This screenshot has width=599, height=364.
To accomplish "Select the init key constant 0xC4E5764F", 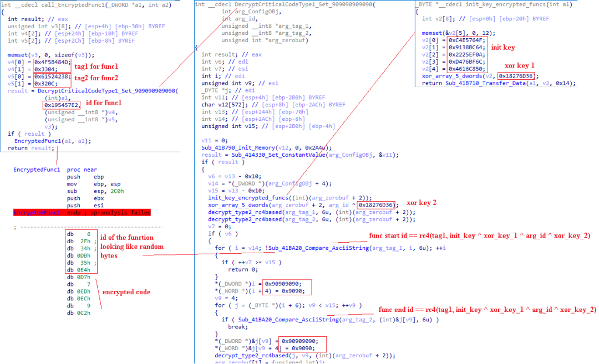I will coord(467,39).
